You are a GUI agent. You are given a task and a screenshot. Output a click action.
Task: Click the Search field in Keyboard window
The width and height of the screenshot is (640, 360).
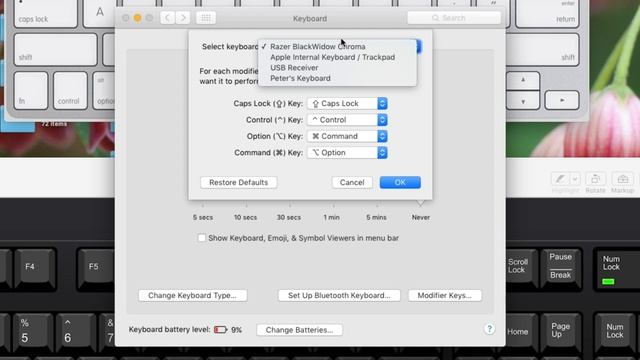(454, 18)
